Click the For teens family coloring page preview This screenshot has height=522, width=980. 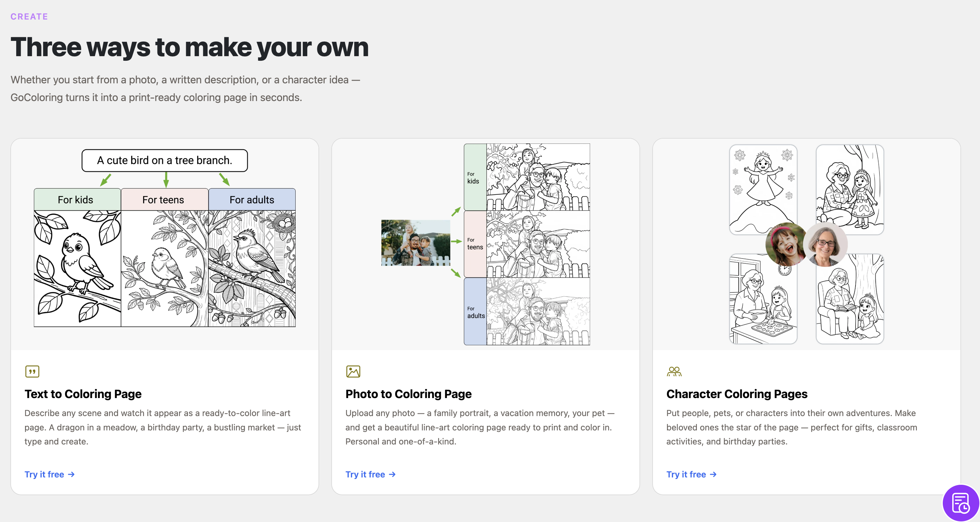pyautogui.click(x=538, y=244)
